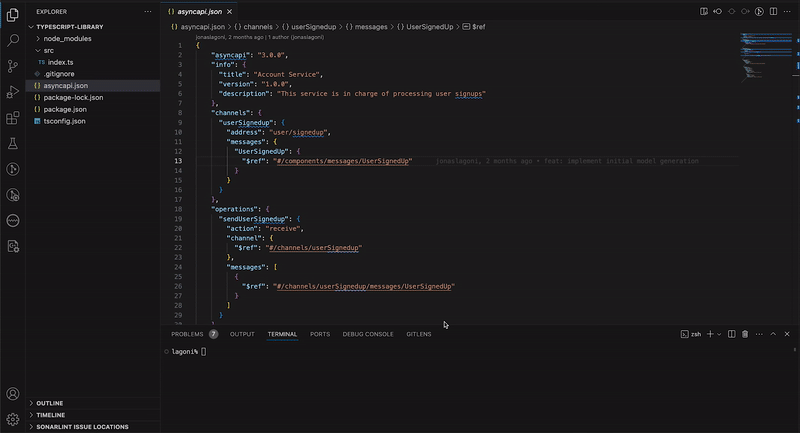Screen dimensions: 800x433
Task: Click line number 18 in the gutter
Action: coord(178,209)
